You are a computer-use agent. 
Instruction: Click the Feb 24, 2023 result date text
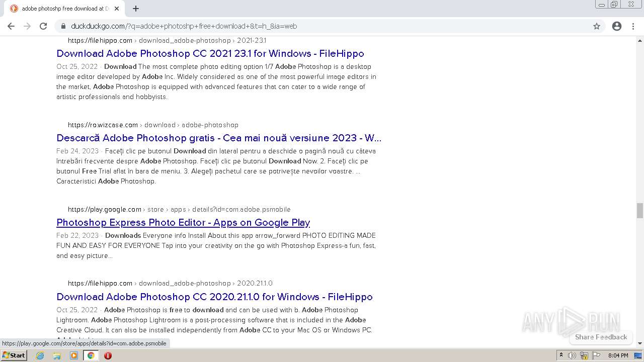(x=77, y=151)
